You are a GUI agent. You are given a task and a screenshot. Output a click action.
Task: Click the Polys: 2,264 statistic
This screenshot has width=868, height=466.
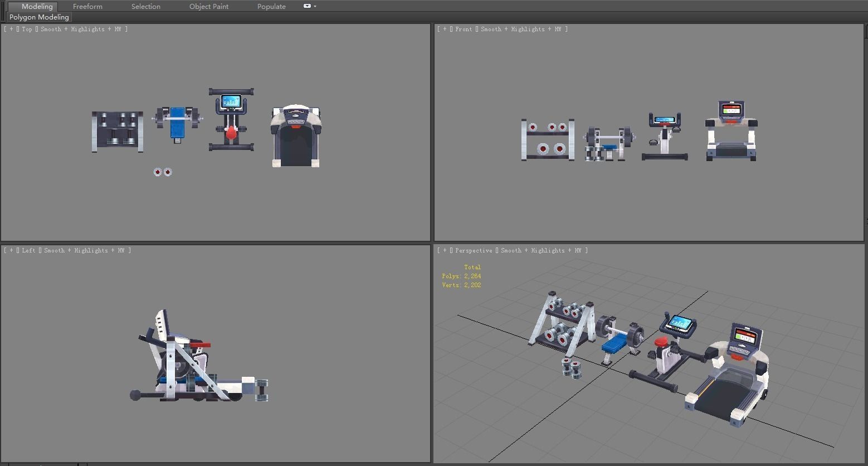coord(461,276)
